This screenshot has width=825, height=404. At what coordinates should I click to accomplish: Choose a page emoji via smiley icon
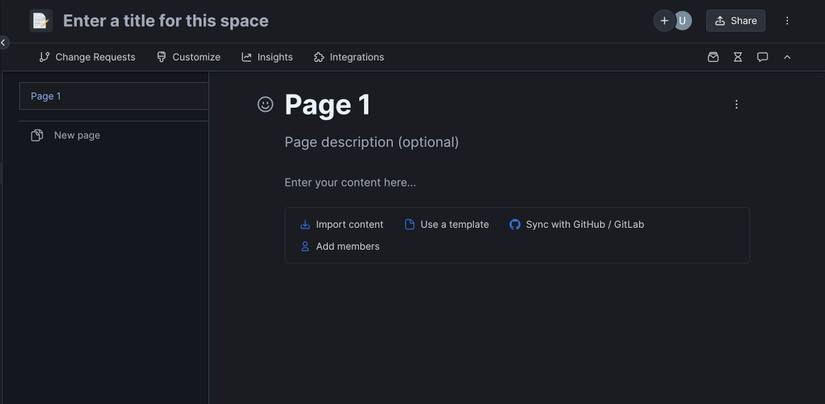(x=265, y=104)
